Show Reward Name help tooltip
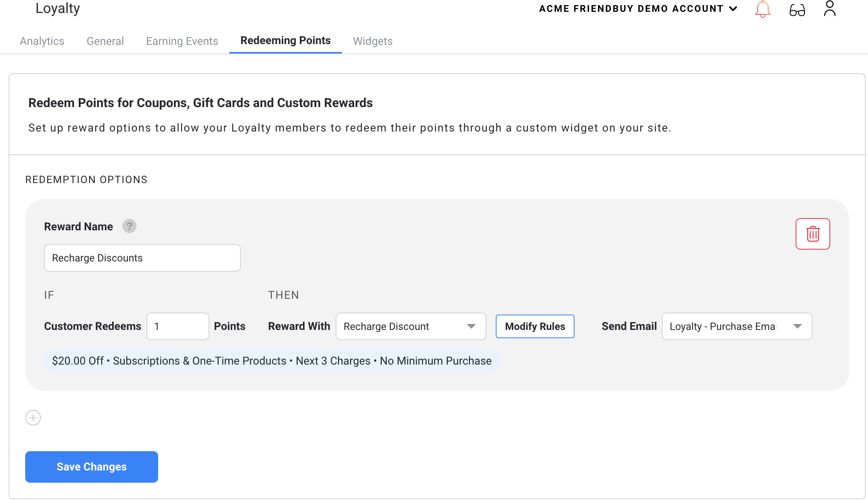The height and width of the screenshot is (500, 868). click(129, 226)
